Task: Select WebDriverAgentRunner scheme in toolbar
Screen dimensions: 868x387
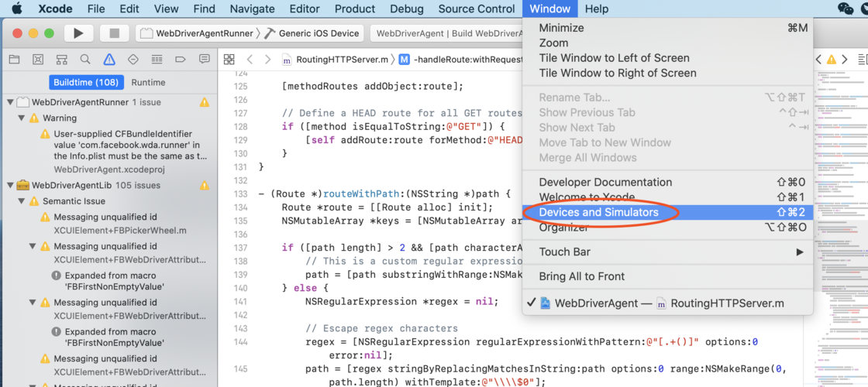Action: click(197, 33)
